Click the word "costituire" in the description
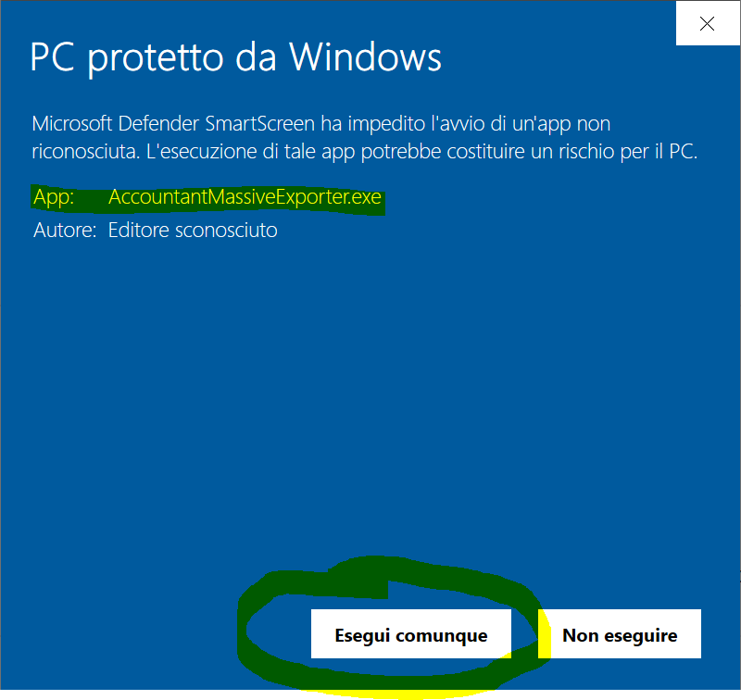 point(485,152)
